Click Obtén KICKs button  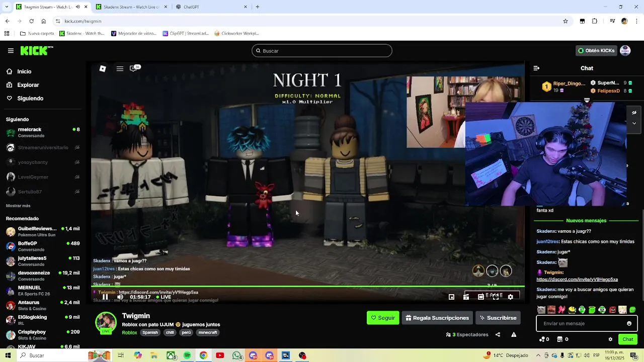point(596,51)
